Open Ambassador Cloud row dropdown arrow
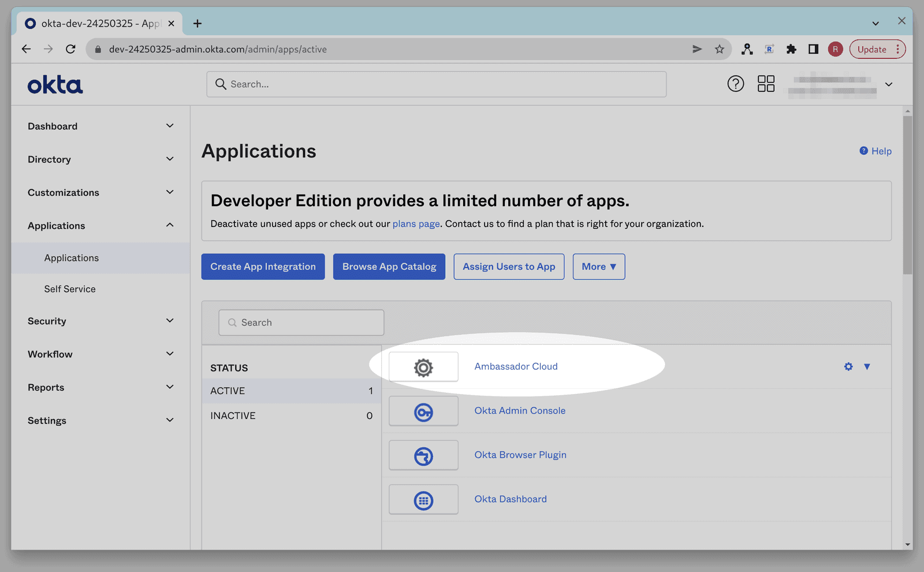The image size is (924, 572). (867, 366)
